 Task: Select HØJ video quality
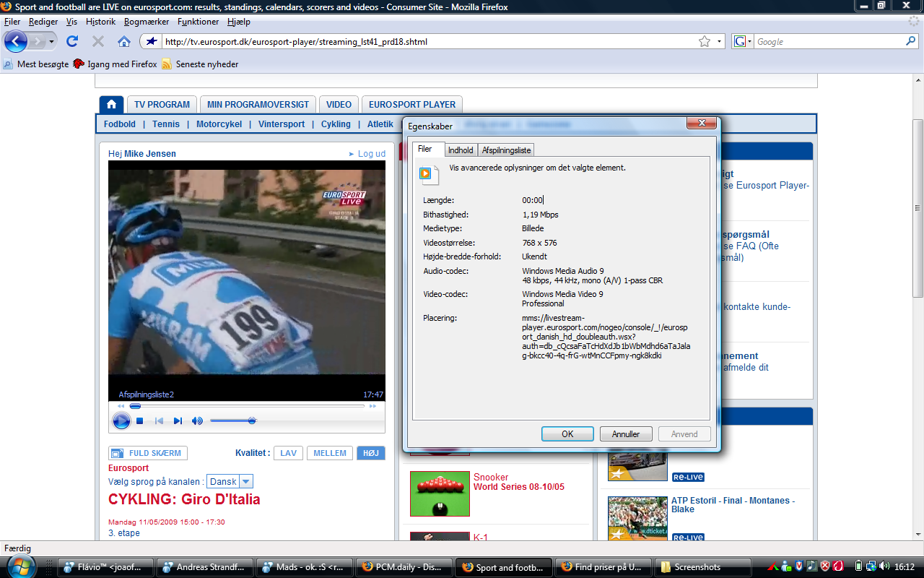(370, 453)
